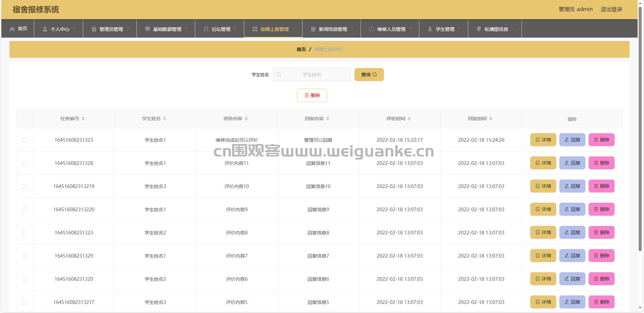Open the 基础数据管理 menu
The height and width of the screenshot is (313, 644).
click(166, 29)
